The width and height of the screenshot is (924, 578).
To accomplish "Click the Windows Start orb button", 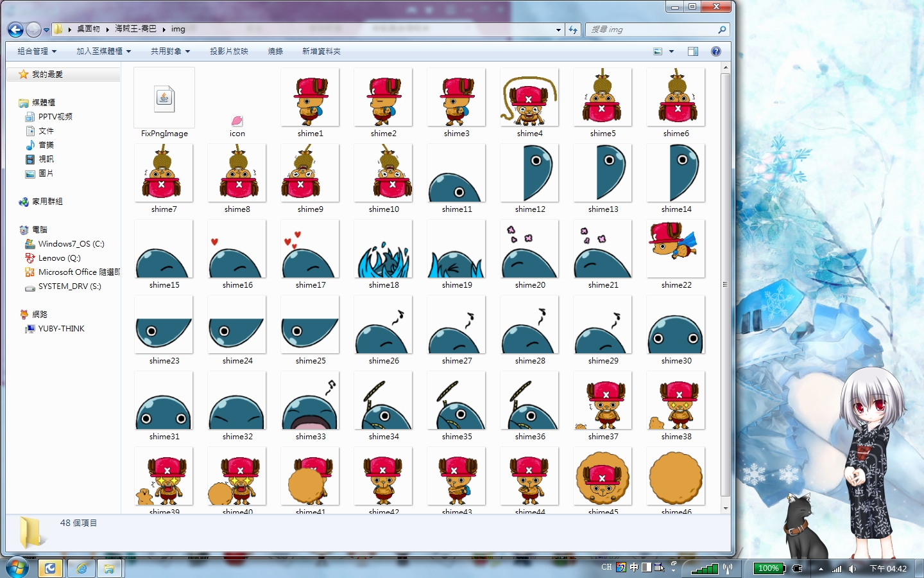I will 17,568.
